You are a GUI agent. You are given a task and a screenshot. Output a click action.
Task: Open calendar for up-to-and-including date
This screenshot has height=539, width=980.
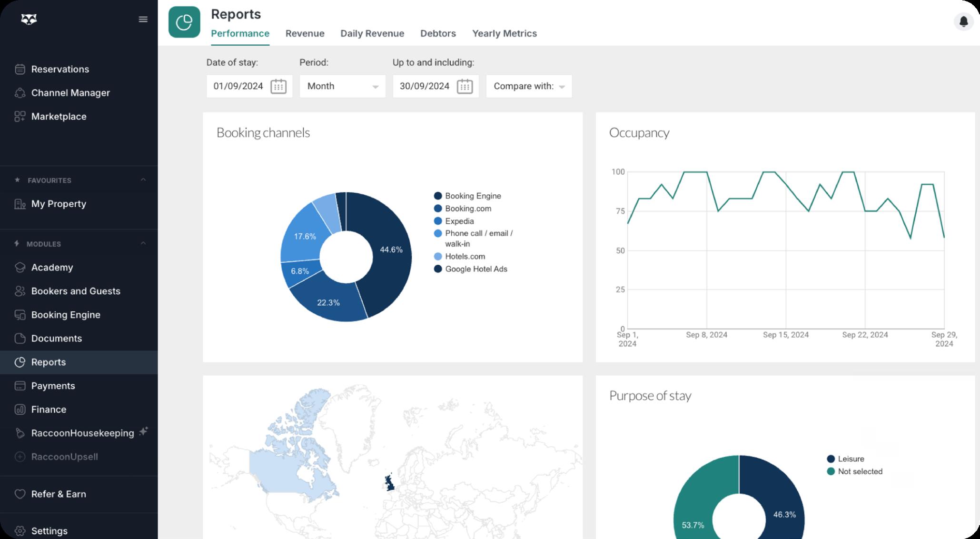tap(465, 86)
